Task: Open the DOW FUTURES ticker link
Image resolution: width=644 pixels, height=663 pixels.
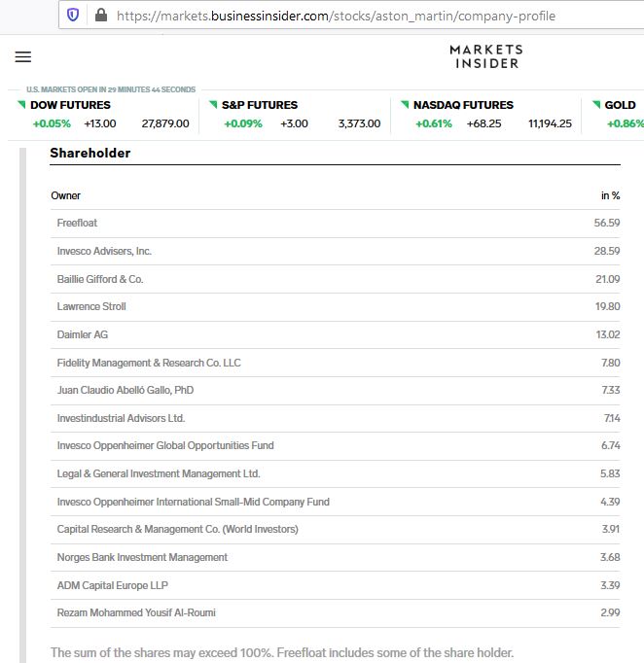Action: (70, 105)
